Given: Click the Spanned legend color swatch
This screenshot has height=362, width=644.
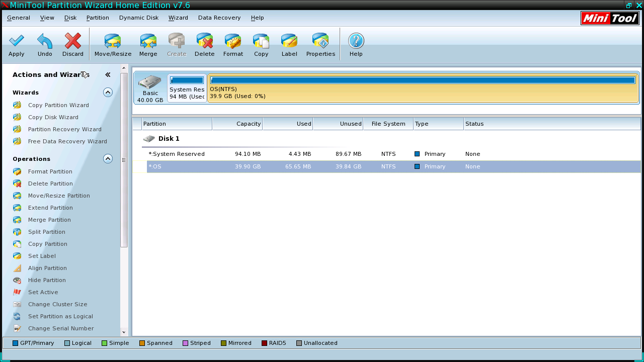Looking at the screenshot, I should (142, 343).
